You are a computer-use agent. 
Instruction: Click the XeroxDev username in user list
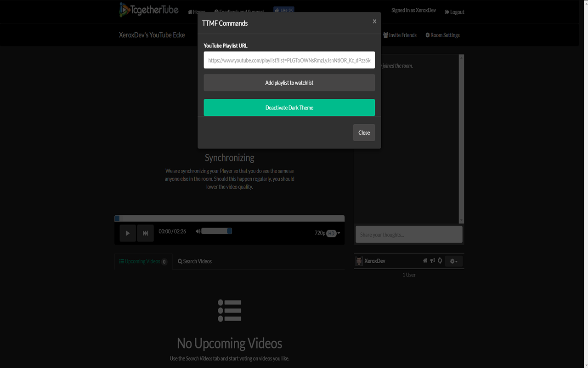375,261
